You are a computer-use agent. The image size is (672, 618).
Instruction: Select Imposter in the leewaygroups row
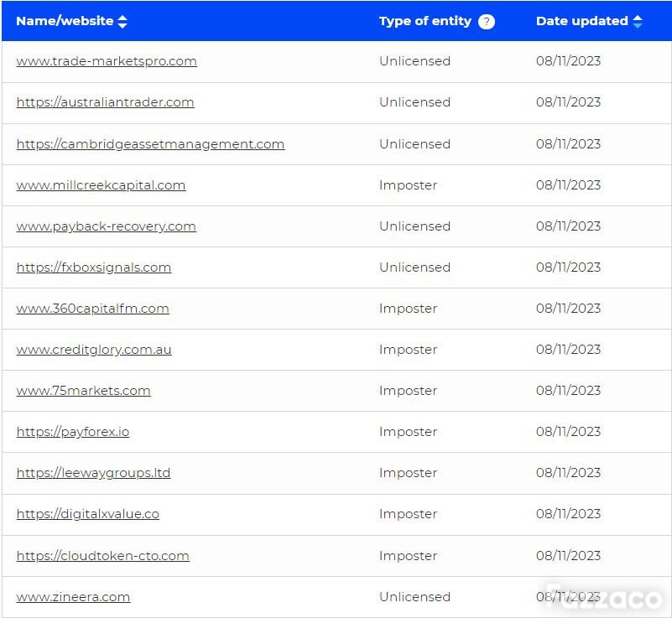[x=409, y=473]
